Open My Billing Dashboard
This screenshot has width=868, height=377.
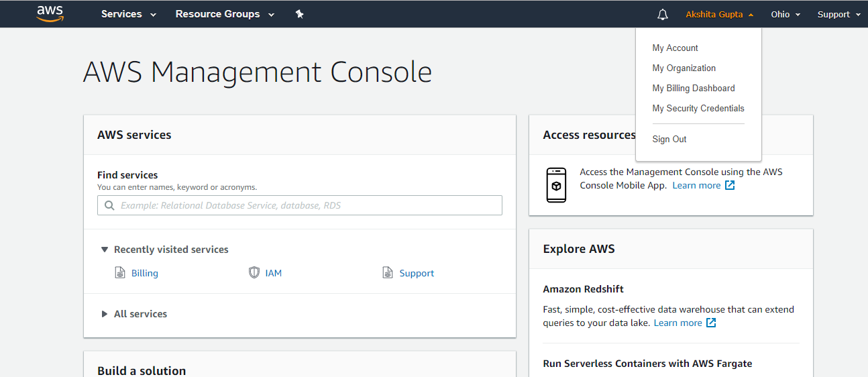click(694, 88)
